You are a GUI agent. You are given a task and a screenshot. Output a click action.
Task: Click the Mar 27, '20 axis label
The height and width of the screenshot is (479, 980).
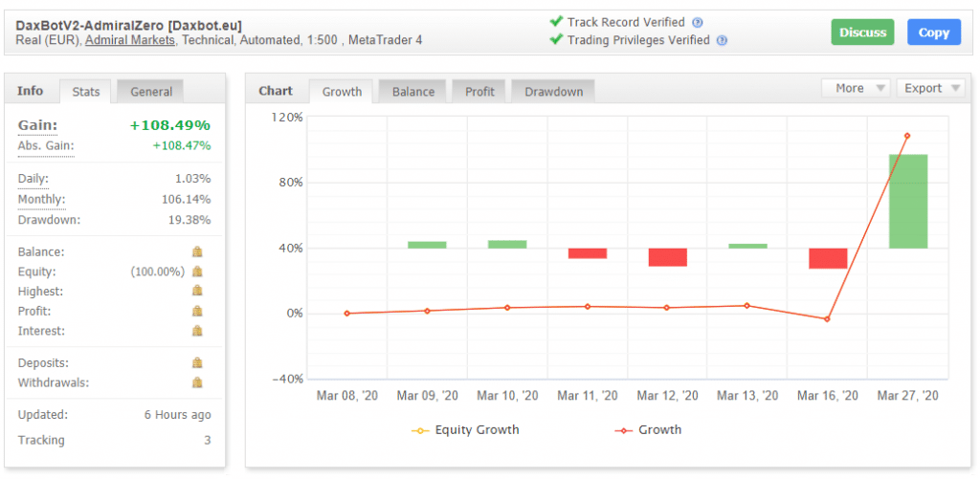click(907, 396)
